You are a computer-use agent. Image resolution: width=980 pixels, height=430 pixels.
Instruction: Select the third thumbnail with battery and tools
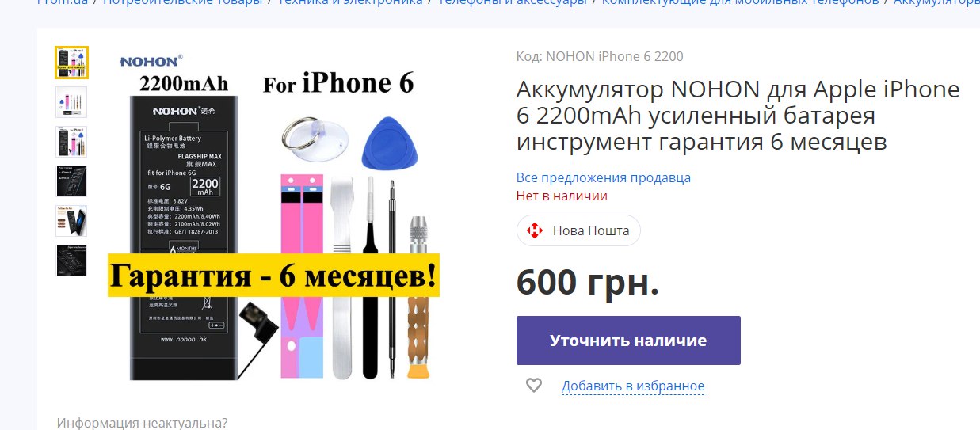pyautogui.click(x=71, y=142)
